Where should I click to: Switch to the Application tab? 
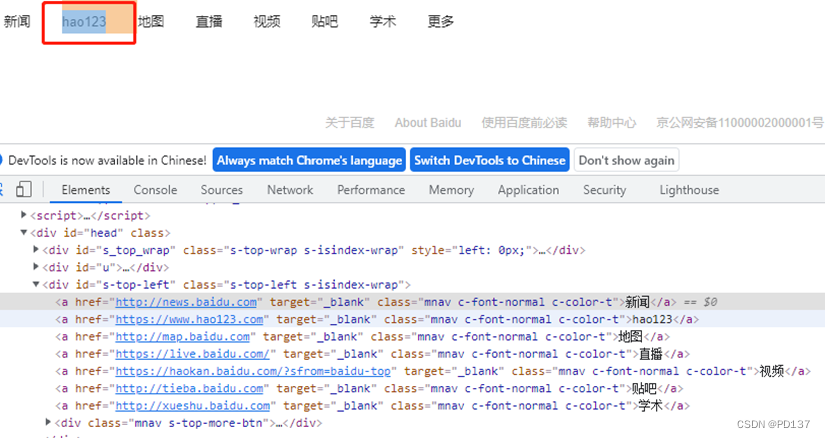tap(528, 190)
